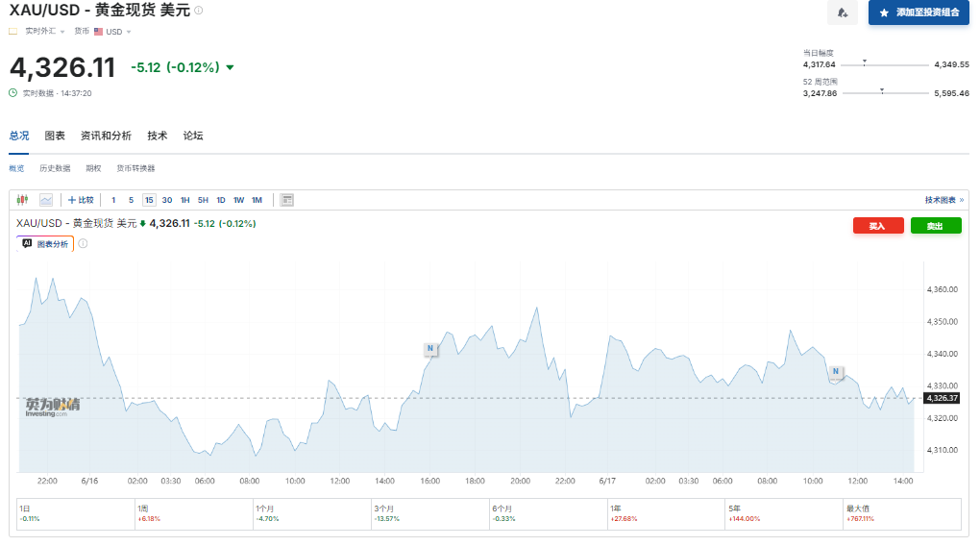Switch chart to candlestick view
The height and width of the screenshot is (546, 980).
coord(22,200)
